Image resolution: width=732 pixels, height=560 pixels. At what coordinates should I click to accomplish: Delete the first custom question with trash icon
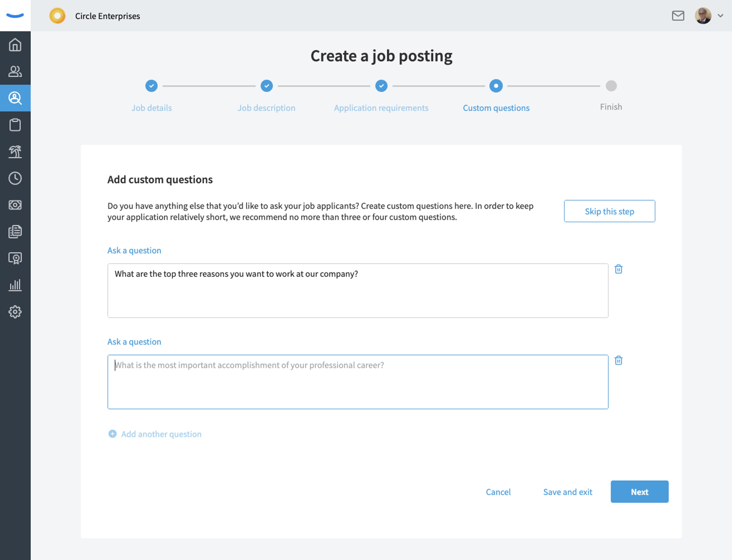(618, 269)
